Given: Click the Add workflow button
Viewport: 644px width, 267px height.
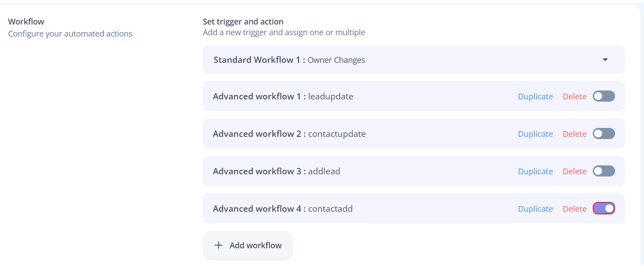Looking at the screenshot, I should [248, 245].
